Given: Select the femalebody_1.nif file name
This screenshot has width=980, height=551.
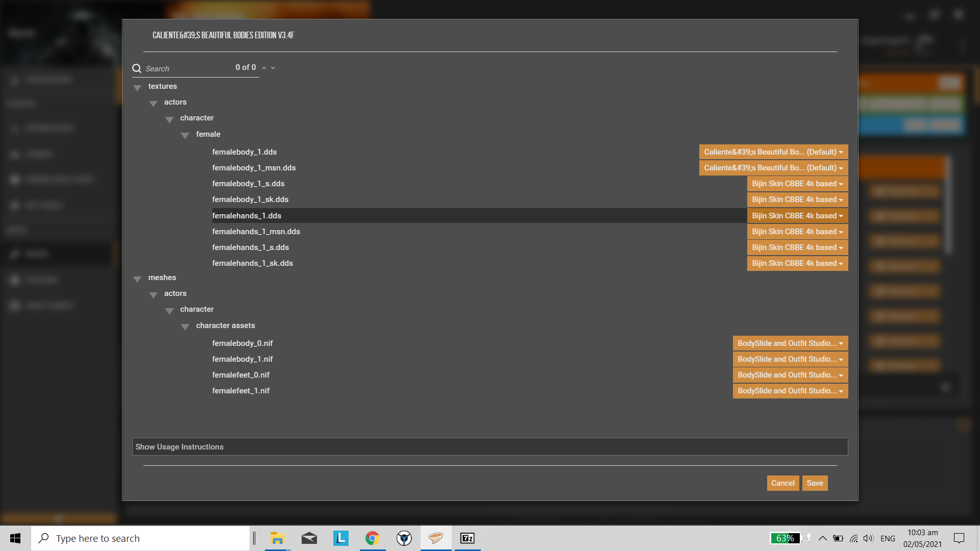Looking at the screenshot, I should click(x=243, y=359).
